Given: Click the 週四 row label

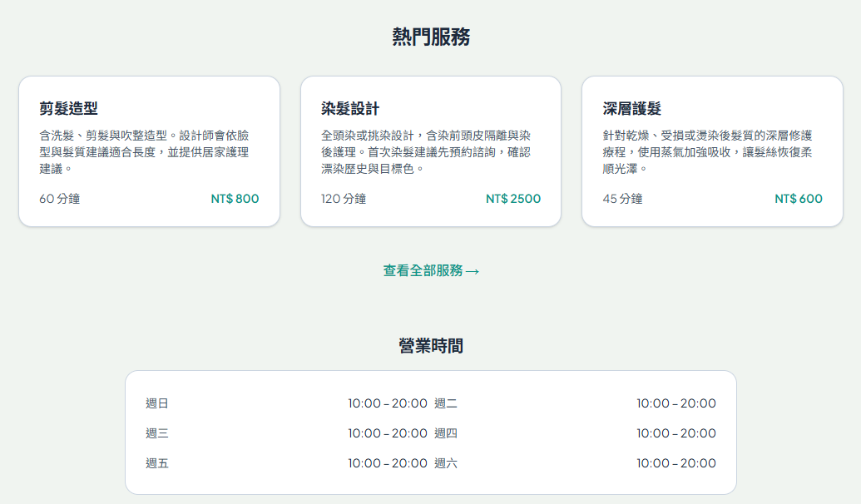Looking at the screenshot, I should click(x=446, y=433).
